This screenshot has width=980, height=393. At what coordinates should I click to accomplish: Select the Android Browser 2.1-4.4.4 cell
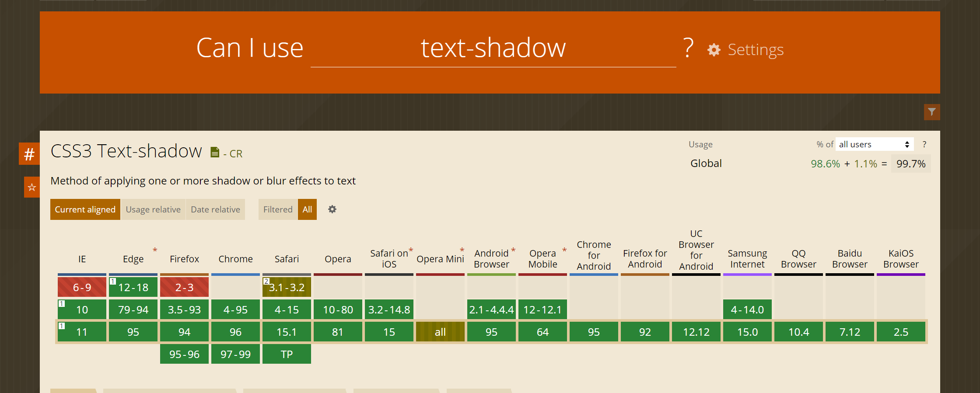tap(491, 310)
